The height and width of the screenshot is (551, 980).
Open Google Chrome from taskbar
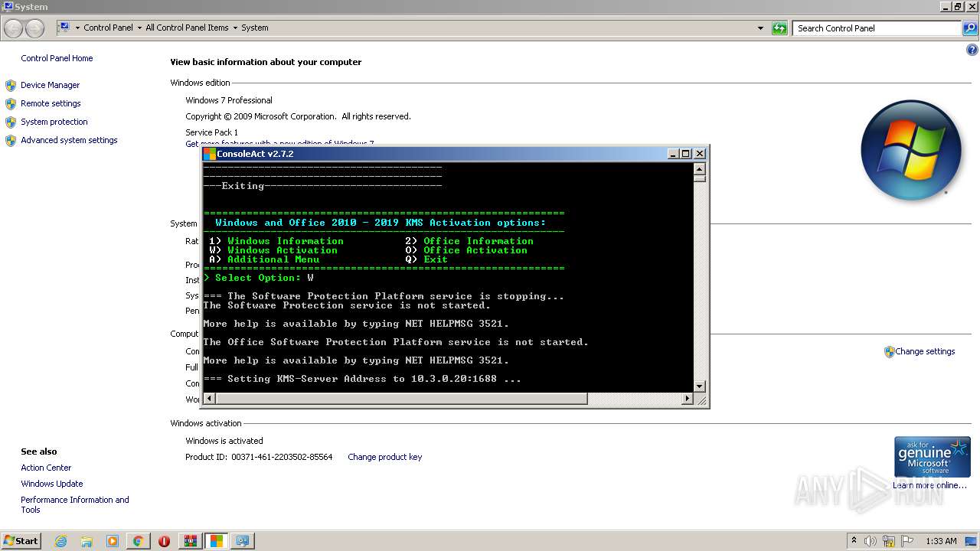138,541
